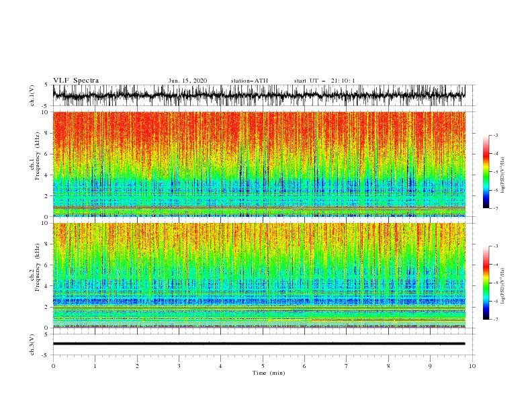The image size is (532, 411).
Task: Click the "6" kHz tick on ch.1 frequency axis
Action: pos(47,154)
